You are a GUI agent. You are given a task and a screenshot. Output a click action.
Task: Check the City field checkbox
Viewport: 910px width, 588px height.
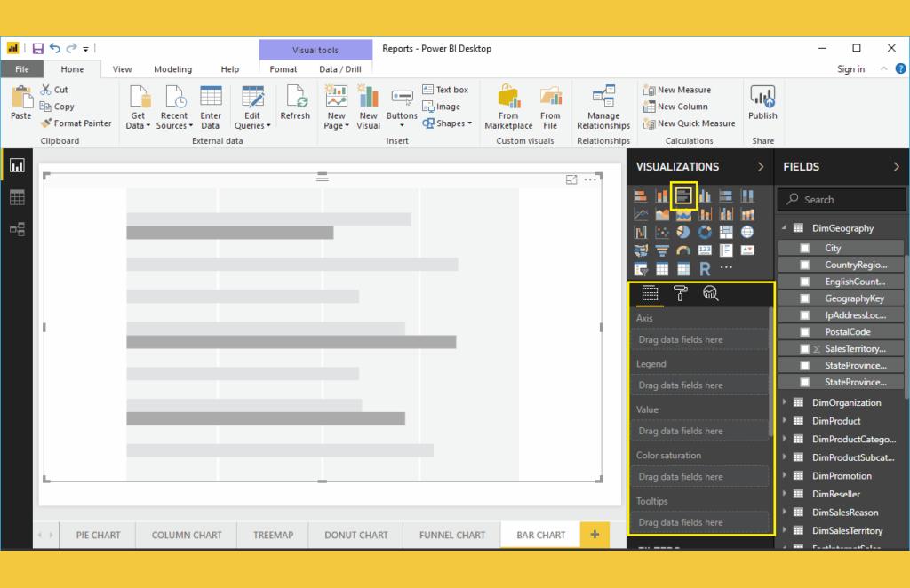tap(804, 249)
